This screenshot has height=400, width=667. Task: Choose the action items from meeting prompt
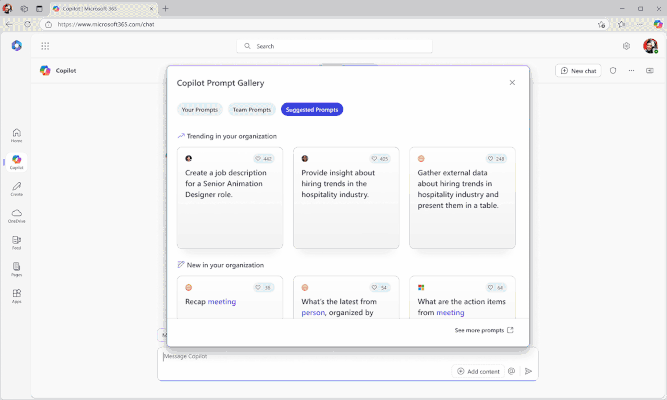pos(462,297)
